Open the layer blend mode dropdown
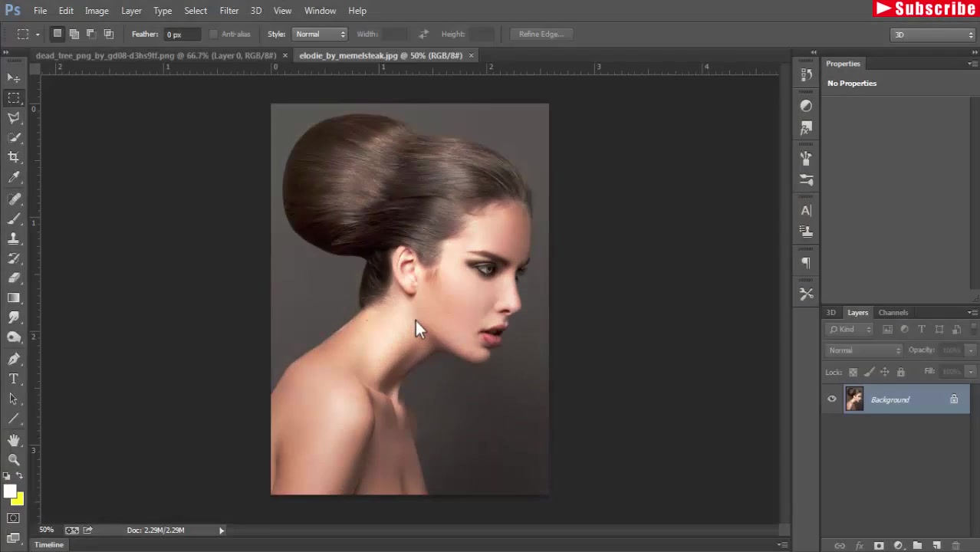 (x=864, y=350)
